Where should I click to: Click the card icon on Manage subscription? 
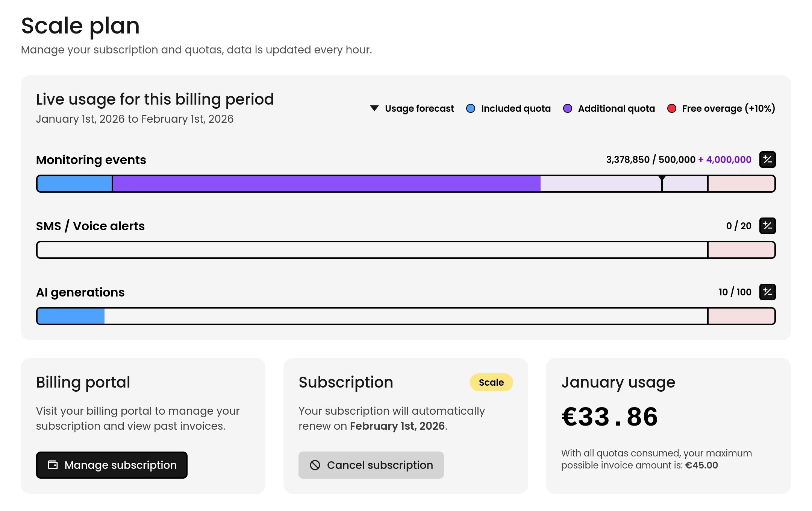click(52, 465)
